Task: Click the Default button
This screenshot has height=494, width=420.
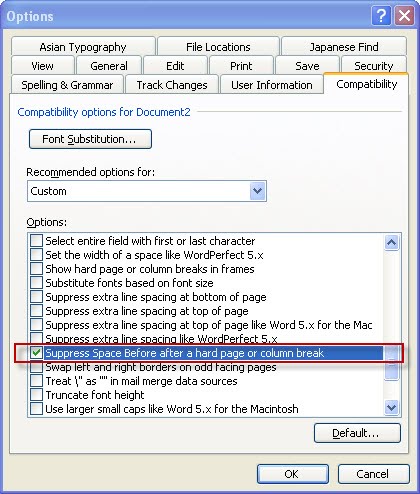Action: click(357, 433)
